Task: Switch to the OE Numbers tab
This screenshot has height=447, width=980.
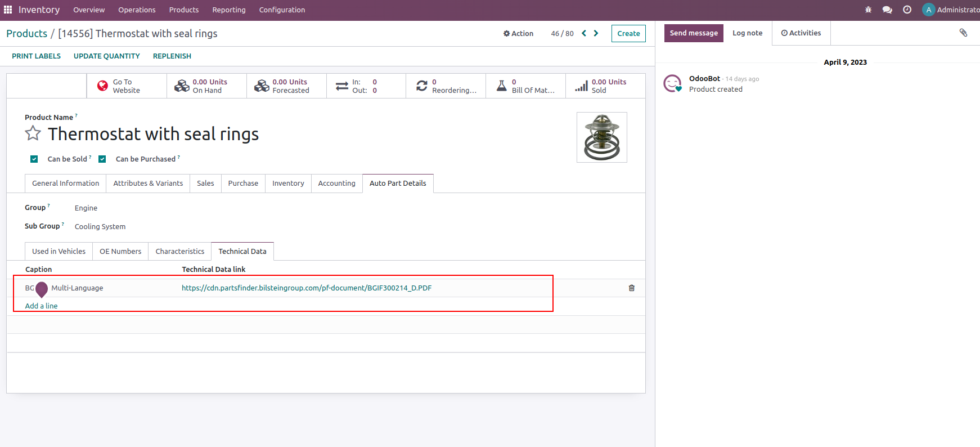Action: [120, 251]
